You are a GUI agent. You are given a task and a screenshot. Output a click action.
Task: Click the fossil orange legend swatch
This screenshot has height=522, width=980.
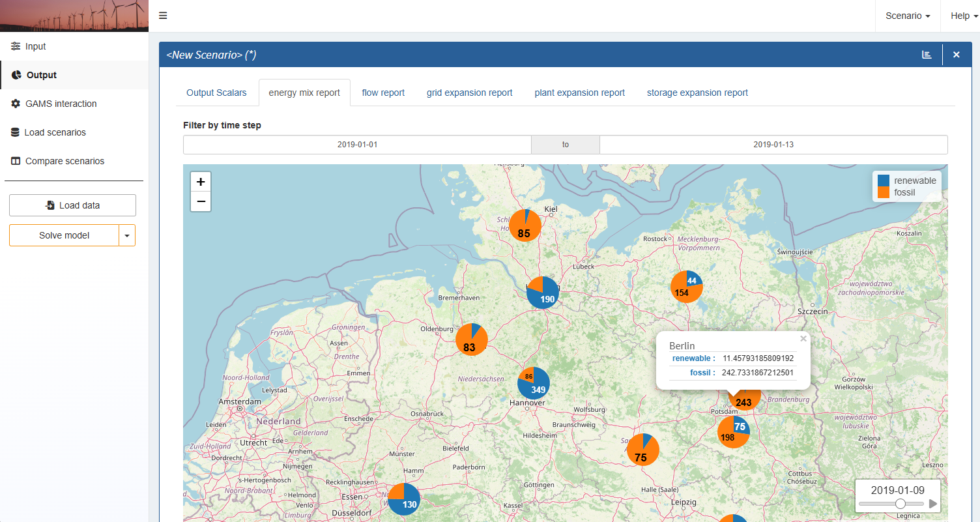[884, 192]
